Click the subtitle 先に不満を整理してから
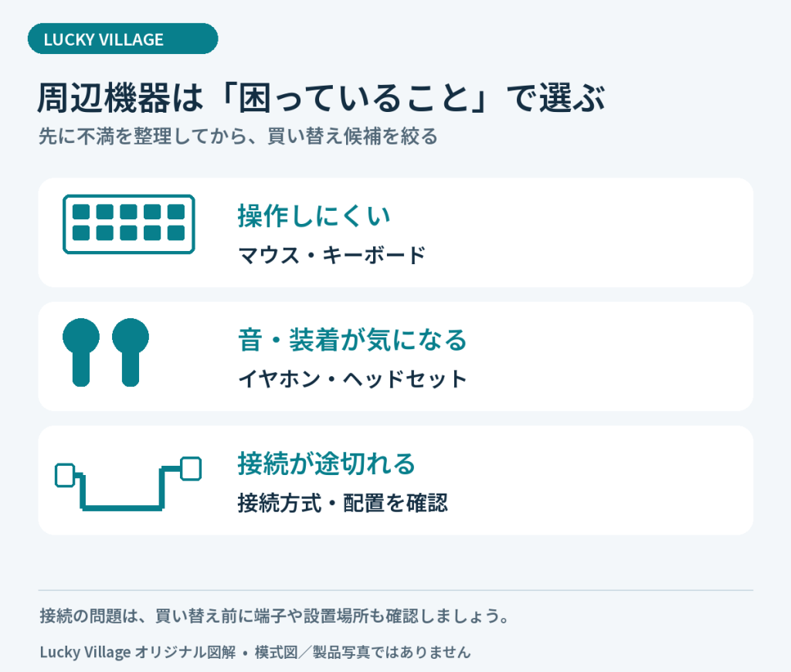This screenshot has height=672, width=791. coord(238,136)
